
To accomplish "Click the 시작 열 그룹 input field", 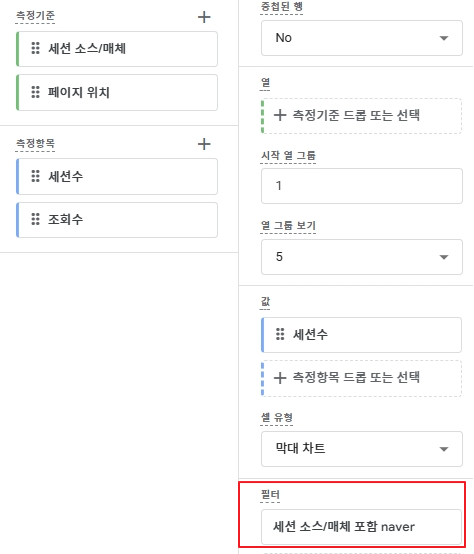I will pos(362,186).
